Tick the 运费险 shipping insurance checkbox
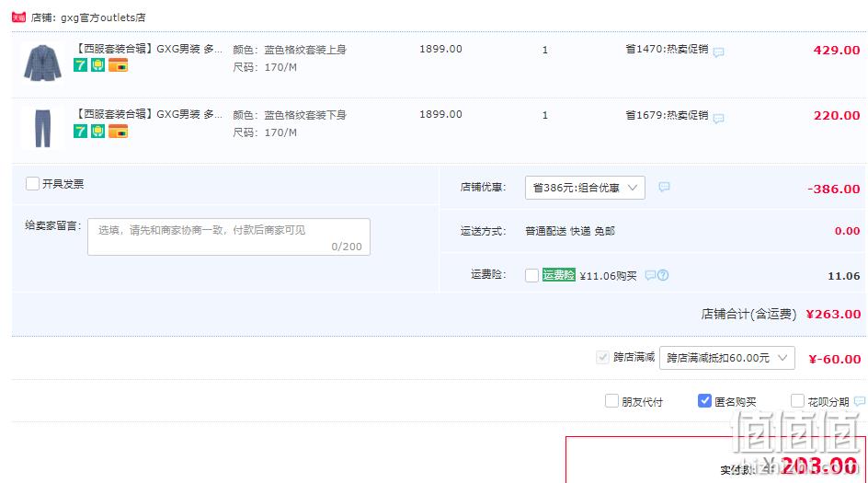Screen dimensions: 868x483 [x=531, y=275]
